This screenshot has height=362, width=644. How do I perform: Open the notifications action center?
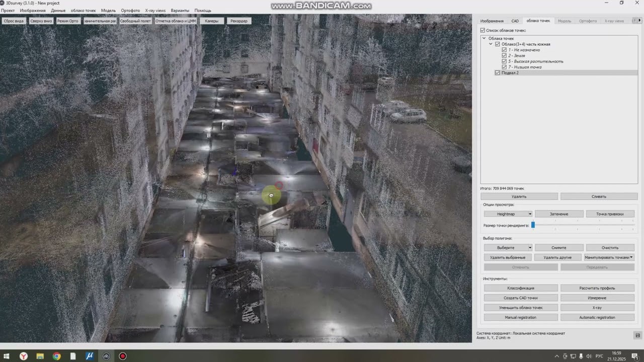pyautogui.click(x=634, y=356)
